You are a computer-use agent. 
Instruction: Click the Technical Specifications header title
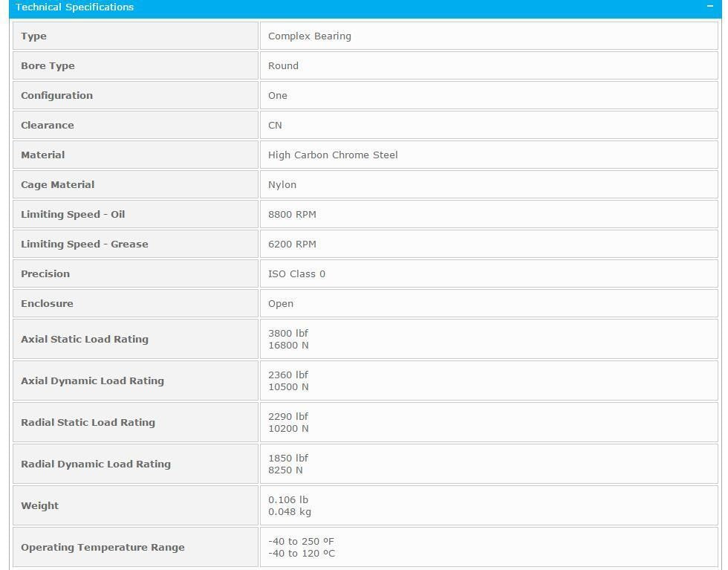pyautogui.click(x=75, y=7)
